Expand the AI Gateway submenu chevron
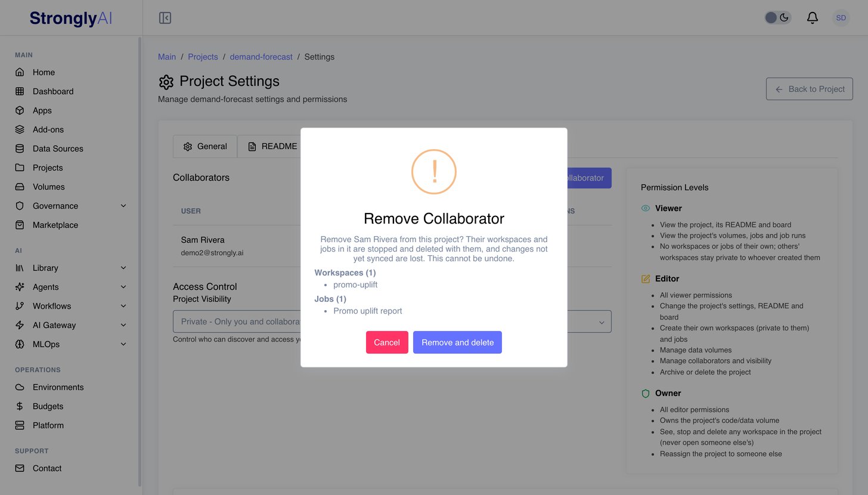 123,325
